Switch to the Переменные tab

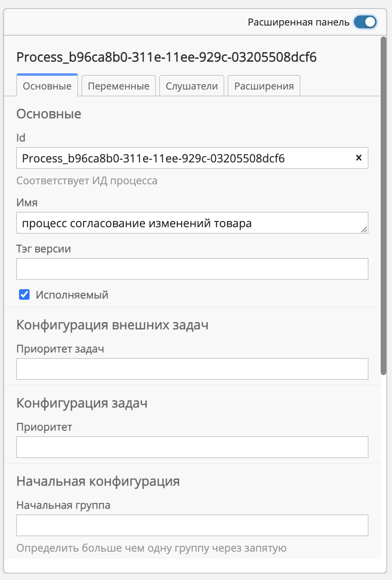[x=118, y=85]
